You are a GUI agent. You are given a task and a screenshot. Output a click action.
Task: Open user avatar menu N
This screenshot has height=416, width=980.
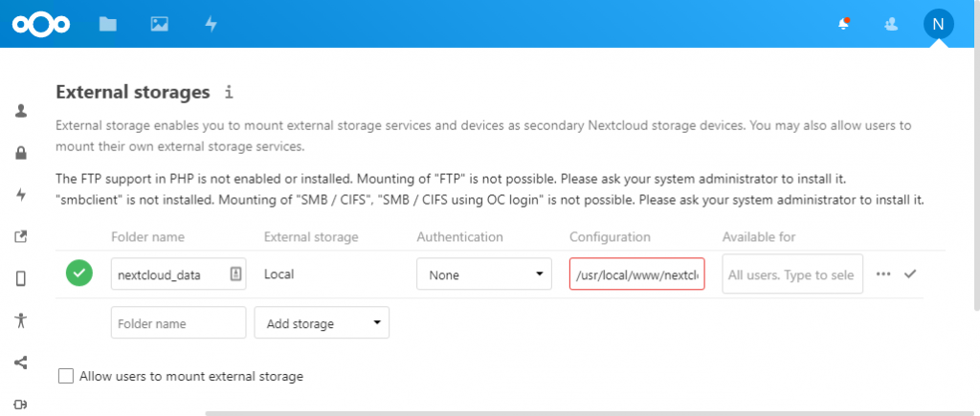[938, 24]
